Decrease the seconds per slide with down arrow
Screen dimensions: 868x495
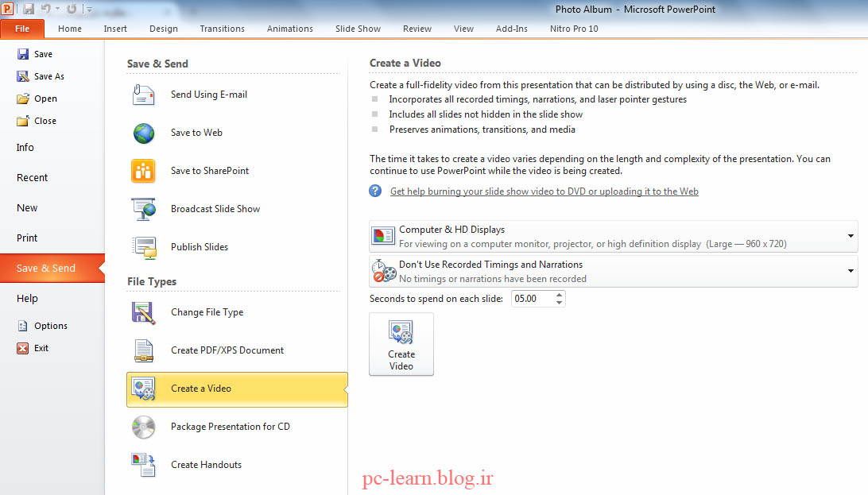[560, 303]
